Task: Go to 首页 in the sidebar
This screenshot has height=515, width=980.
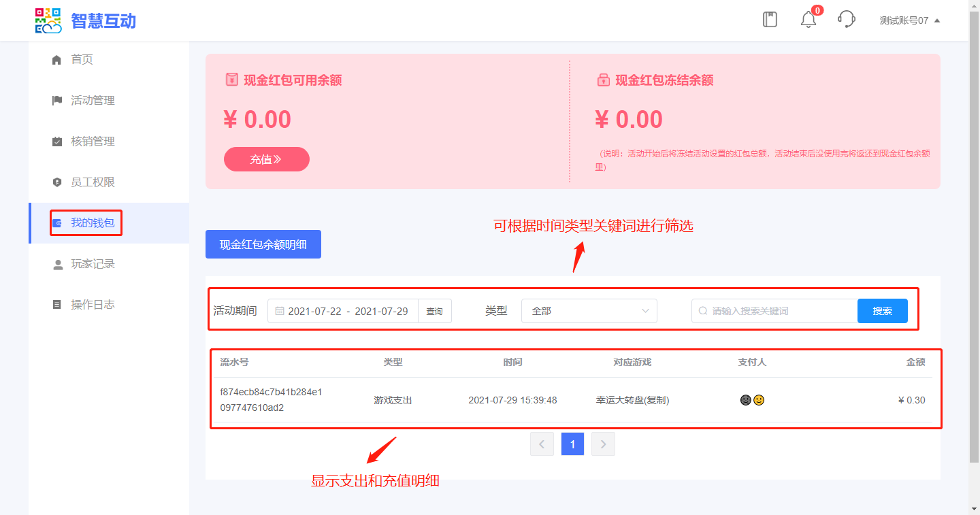Action: click(x=82, y=60)
